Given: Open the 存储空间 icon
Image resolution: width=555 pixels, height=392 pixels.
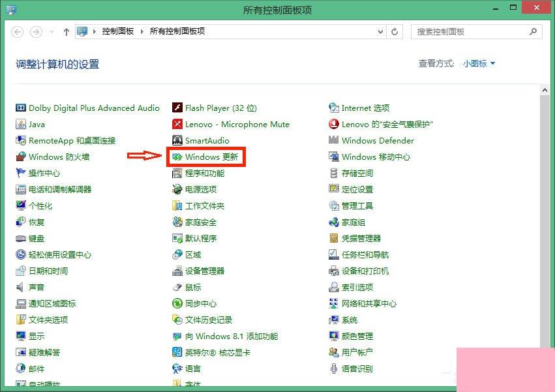Looking at the screenshot, I should (334, 173).
